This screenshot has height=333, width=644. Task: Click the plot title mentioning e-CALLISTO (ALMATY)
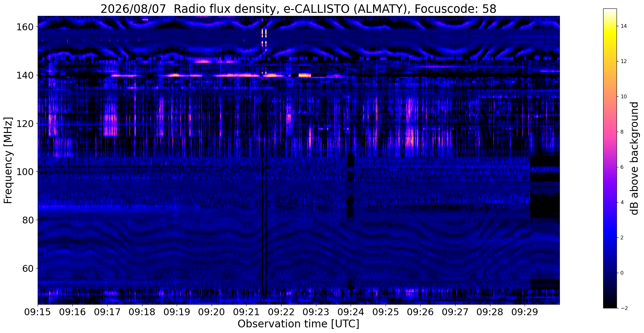point(298,9)
